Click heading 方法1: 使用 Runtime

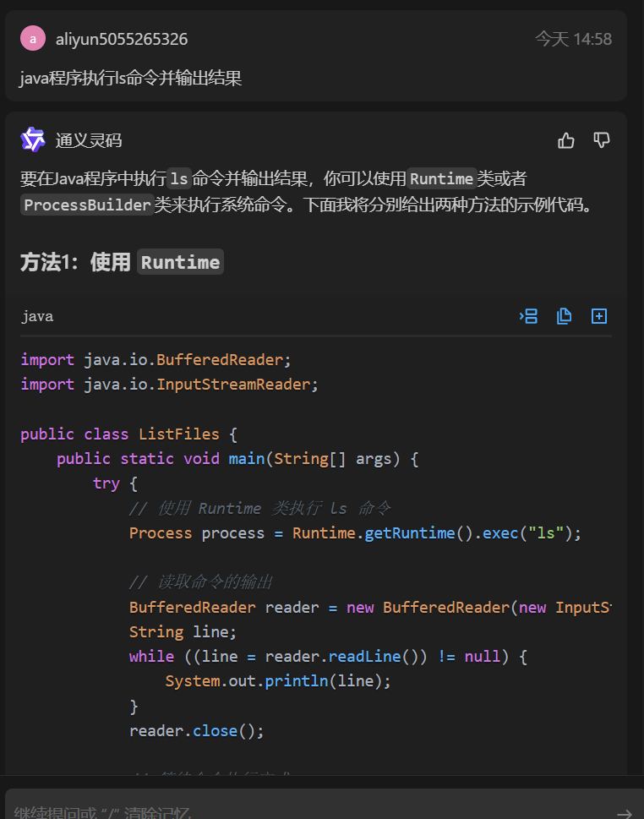(122, 262)
